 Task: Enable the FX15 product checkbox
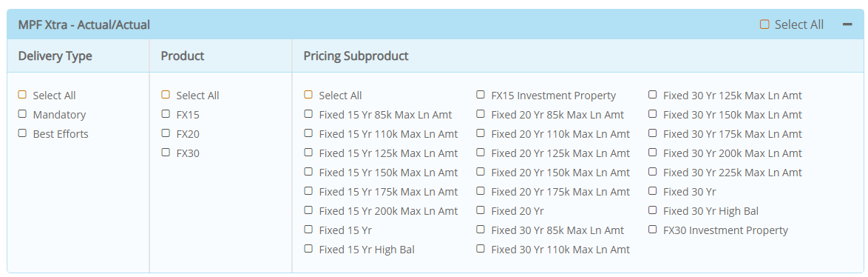click(x=166, y=114)
